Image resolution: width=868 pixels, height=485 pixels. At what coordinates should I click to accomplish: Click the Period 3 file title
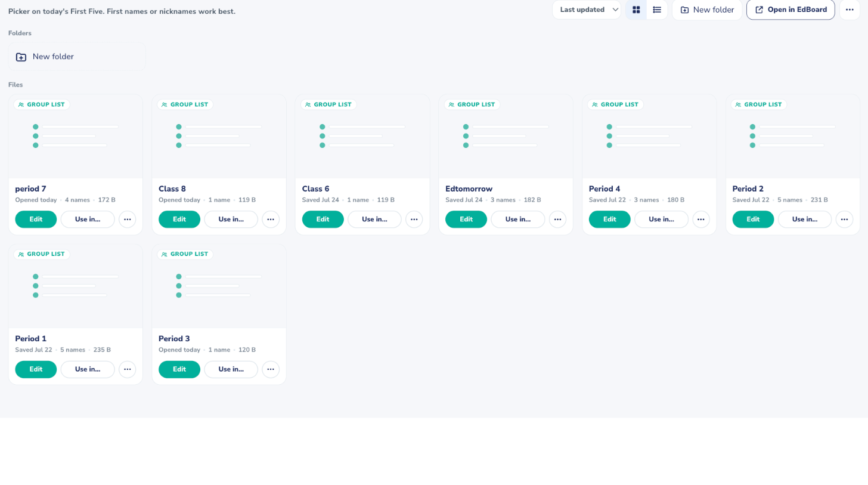(174, 339)
